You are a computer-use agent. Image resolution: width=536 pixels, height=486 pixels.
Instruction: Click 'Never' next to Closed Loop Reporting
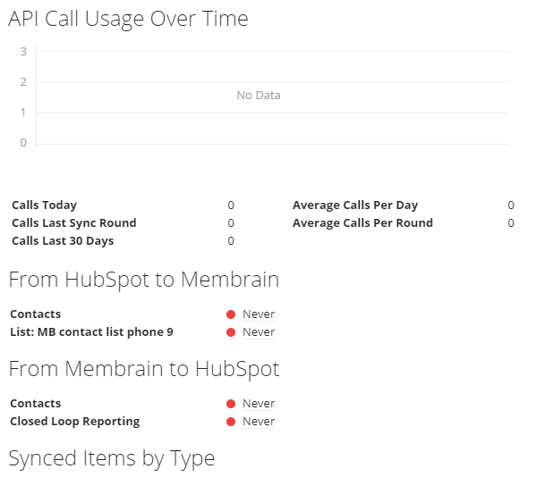258,421
